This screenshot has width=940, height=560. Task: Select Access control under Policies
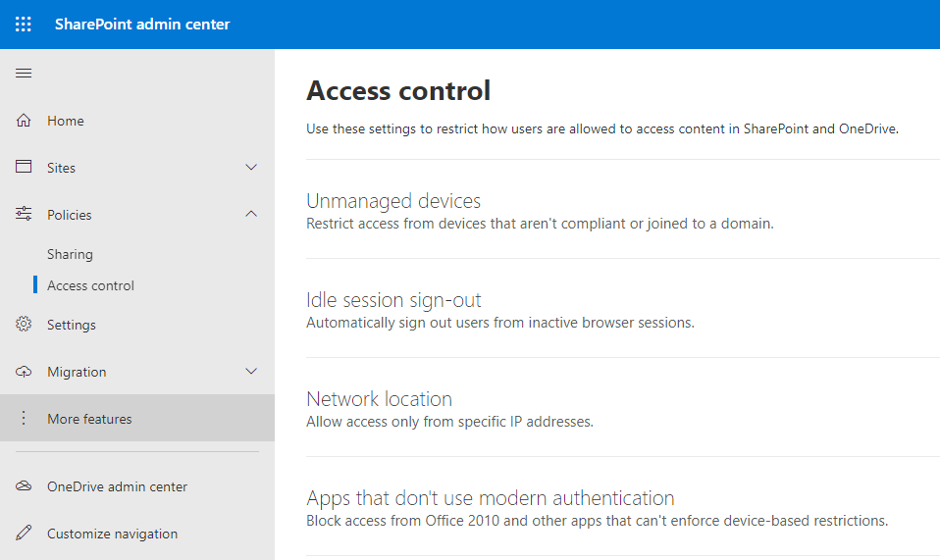pyautogui.click(x=90, y=285)
